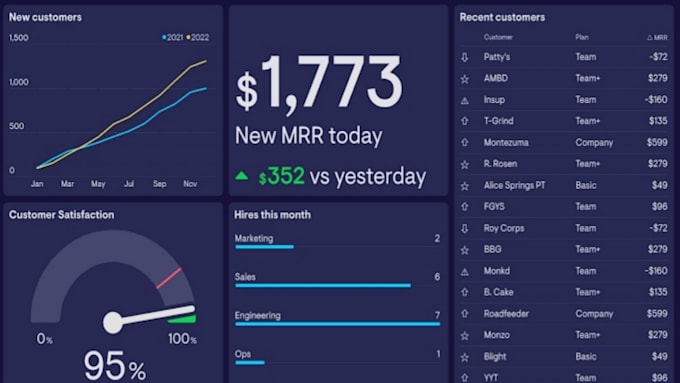Click the Roadfeeder customer name
The image size is (680, 383).
click(x=506, y=314)
